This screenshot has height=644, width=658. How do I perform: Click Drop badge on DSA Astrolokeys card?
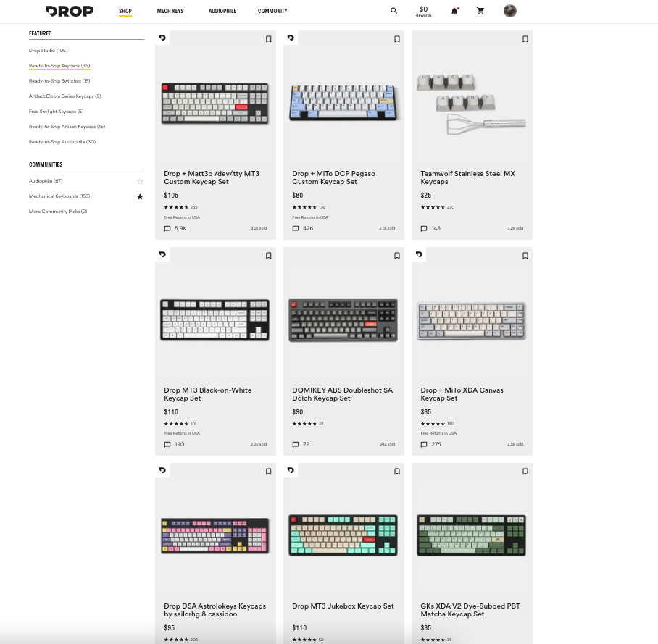pyautogui.click(x=162, y=470)
